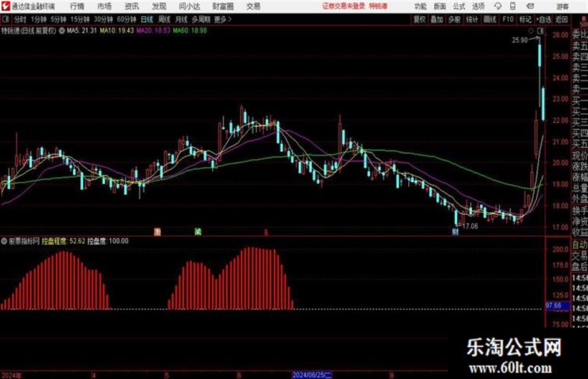Open the 多周期 multi-period view
The height and width of the screenshot is (379, 588).
[202, 19]
